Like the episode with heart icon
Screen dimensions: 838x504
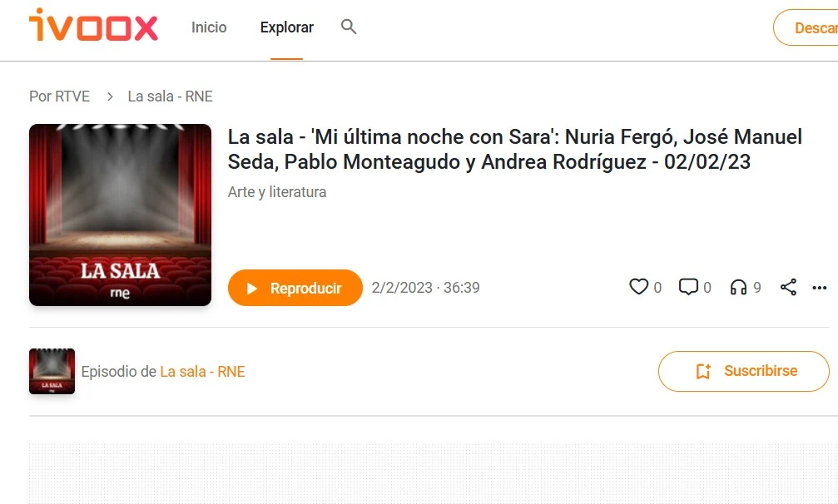click(638, 287)
